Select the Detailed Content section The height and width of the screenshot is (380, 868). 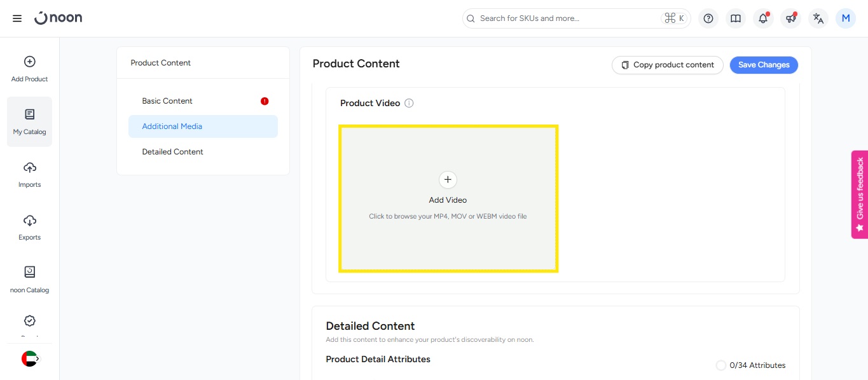click(x=172, y=152)
